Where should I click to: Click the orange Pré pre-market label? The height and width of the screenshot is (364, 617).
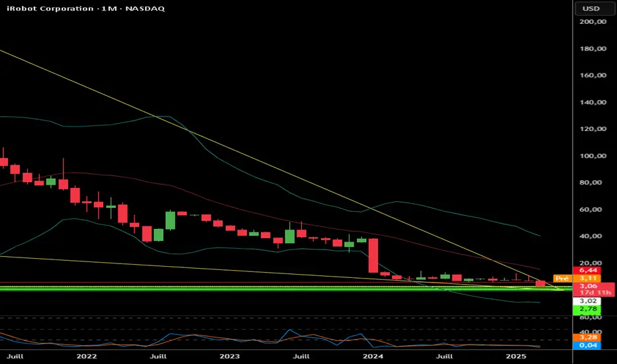pos(562,278)
